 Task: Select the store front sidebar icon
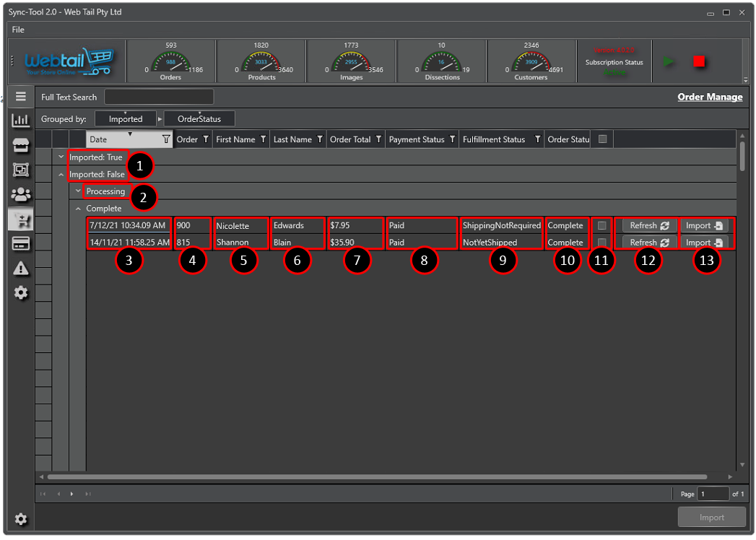click(21, 146)
